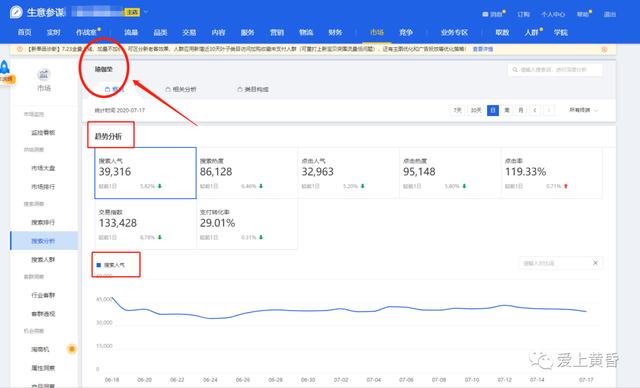640x388 pixels.
Task: Select the 点击热度 95,148 metric card
Action: [450, 173]
